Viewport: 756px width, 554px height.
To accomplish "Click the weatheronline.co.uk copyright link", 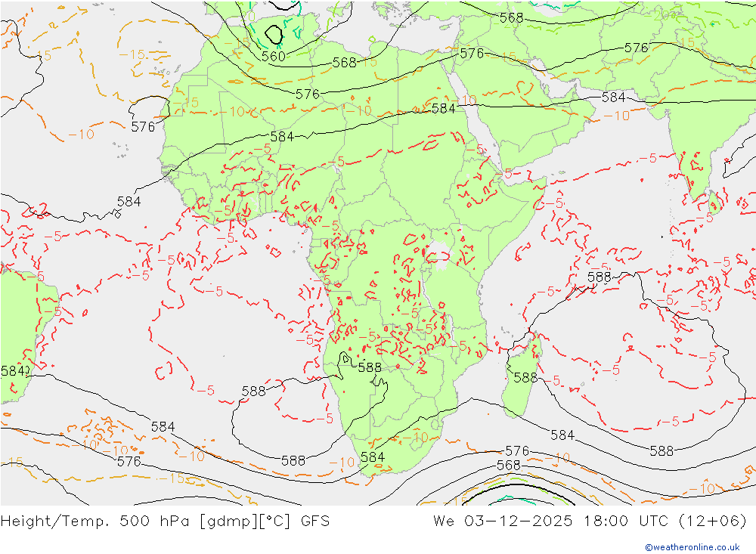I will tap(692, 547).
